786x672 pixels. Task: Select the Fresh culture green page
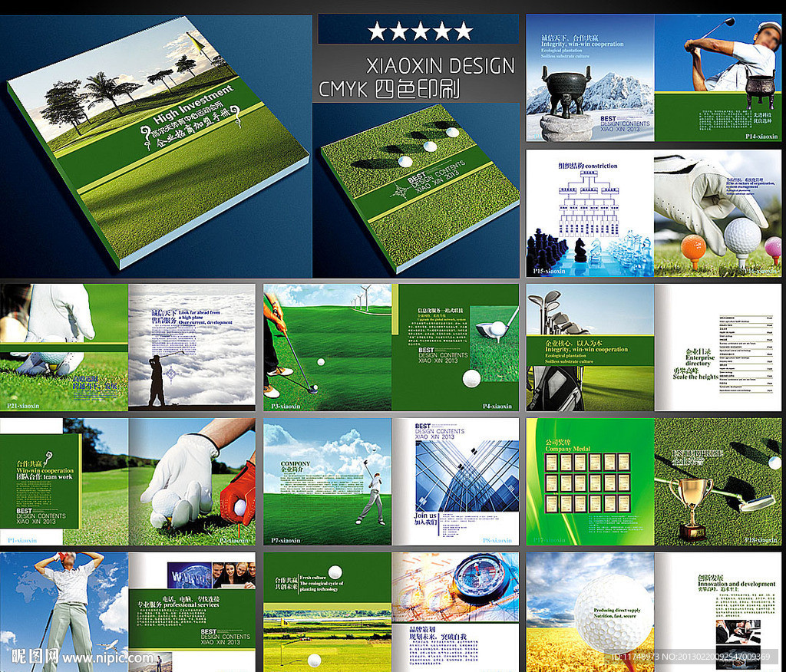(x=327, y=612)
